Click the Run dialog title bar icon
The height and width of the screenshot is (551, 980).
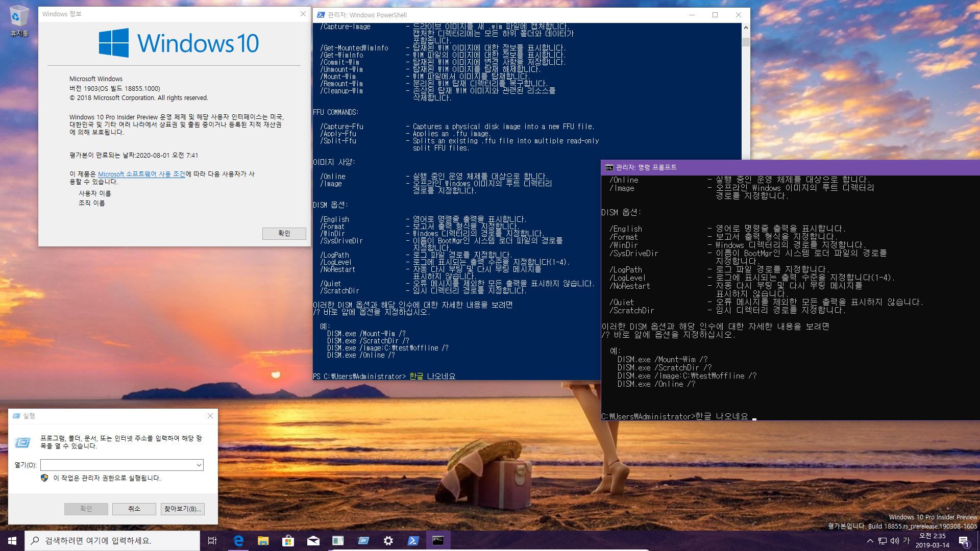(x=16, y=416)
